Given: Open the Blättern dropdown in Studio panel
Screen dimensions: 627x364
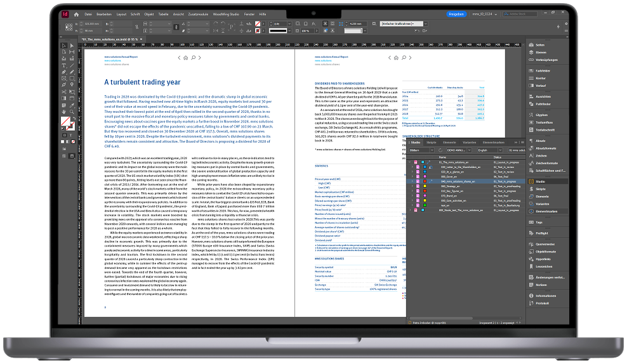Looking at the screenshot, I should coord(421,151).
